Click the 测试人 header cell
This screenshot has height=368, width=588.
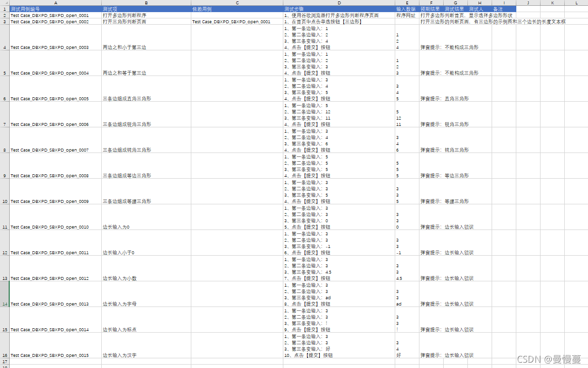[480, 9]
